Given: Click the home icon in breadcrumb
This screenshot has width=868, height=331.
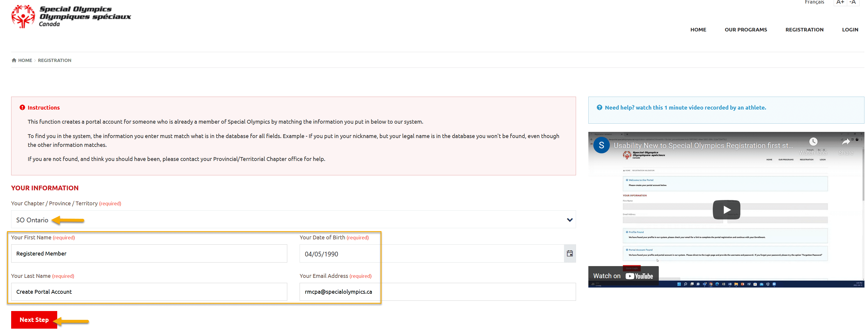Looking at the screenshot, I should [14, 61].
